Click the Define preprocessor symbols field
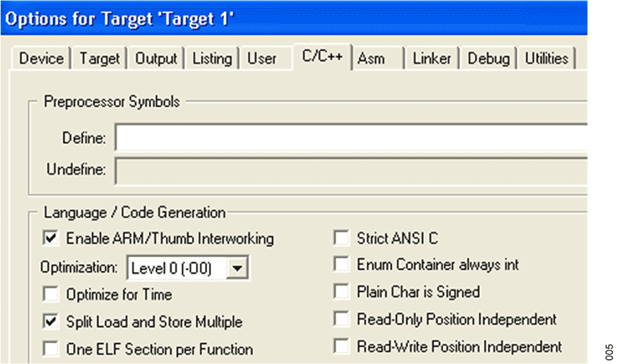Viewport: 617px width, 364px height. (x=351, y=138)
